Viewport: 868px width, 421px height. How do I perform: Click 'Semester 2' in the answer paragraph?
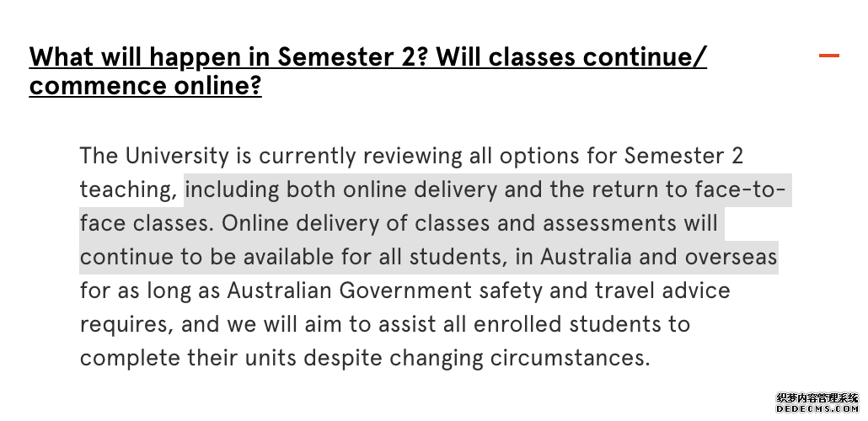(683, 156)
